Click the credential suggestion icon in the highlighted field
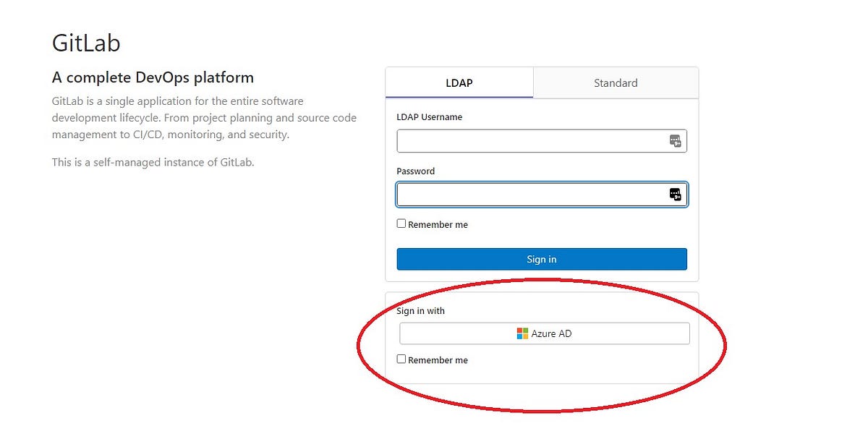This screenshot has height=439, width=868. pyautogui.click(x=675, y=194)
